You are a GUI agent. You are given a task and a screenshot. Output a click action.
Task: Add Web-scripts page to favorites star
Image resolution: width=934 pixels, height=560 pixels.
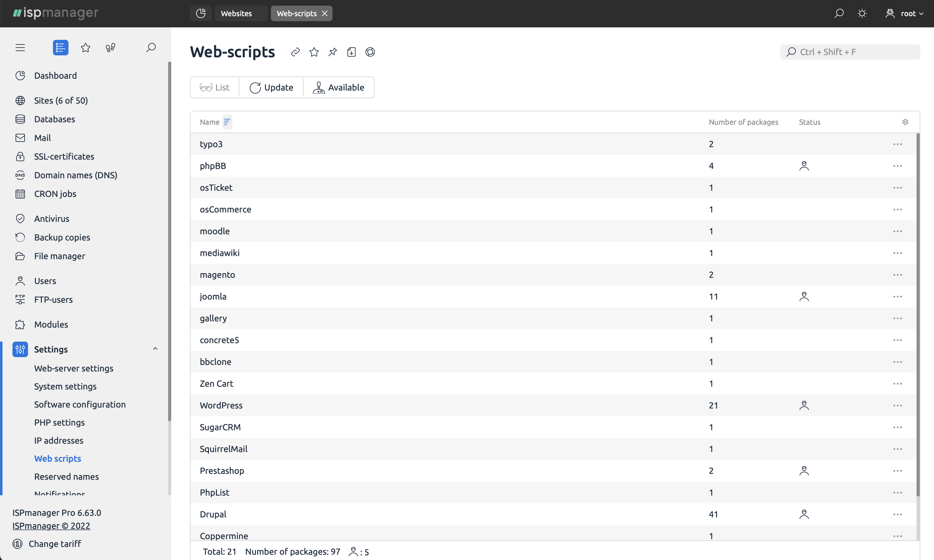tap(314, 52)
